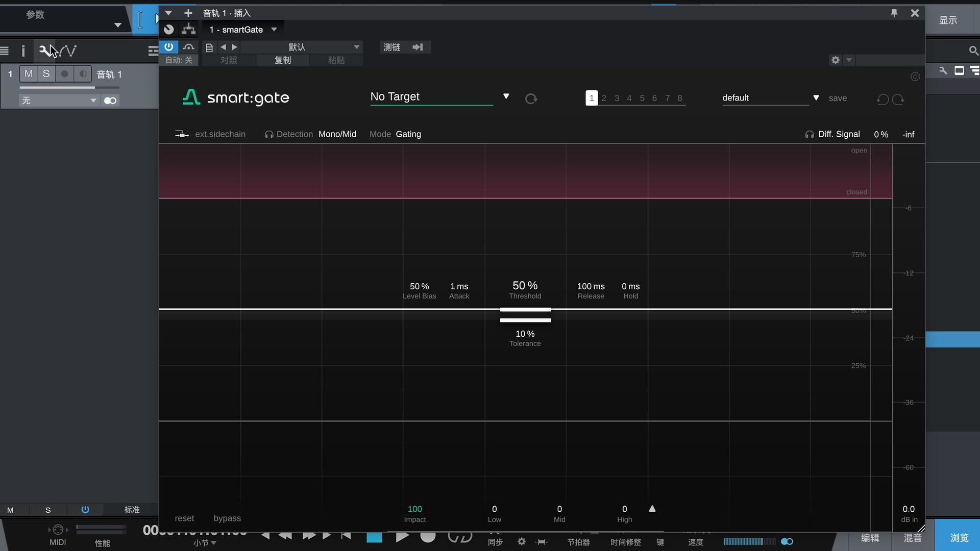Toggle the smart:gate bypass
The image size is (980, 551).
[x=227, y=518]
